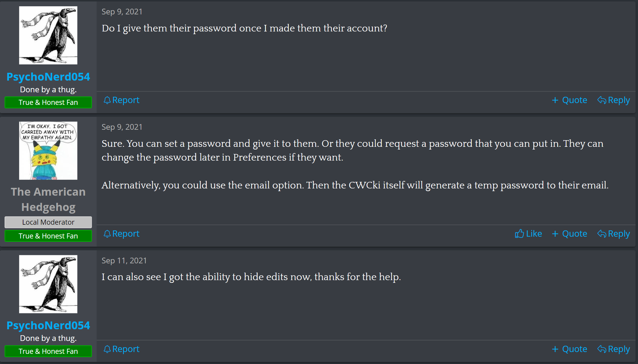Click the plus Quote icon on moderator's post

[x=555, y=234]
